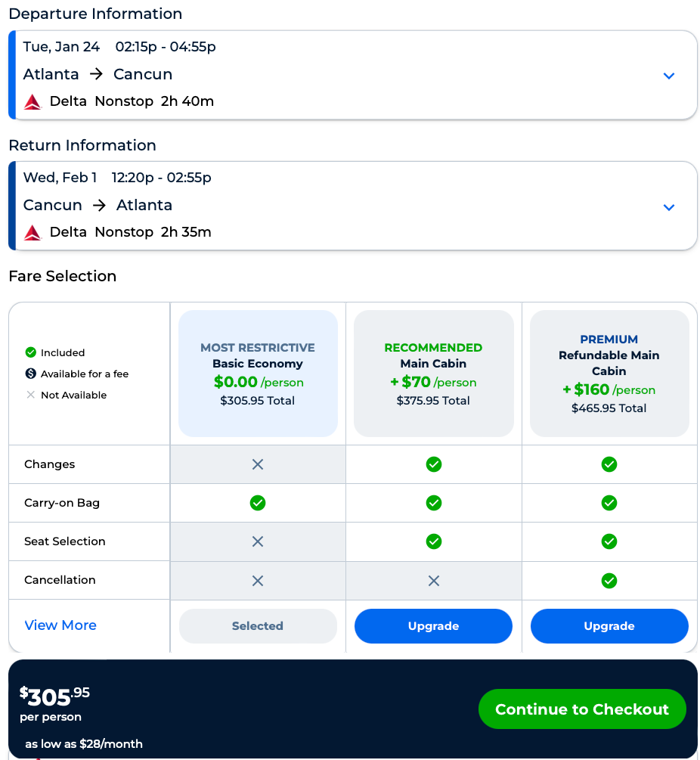The image size is (700, 760).
Task: Select the Recommended Main Cabin fare card
Action: point(433,374)
